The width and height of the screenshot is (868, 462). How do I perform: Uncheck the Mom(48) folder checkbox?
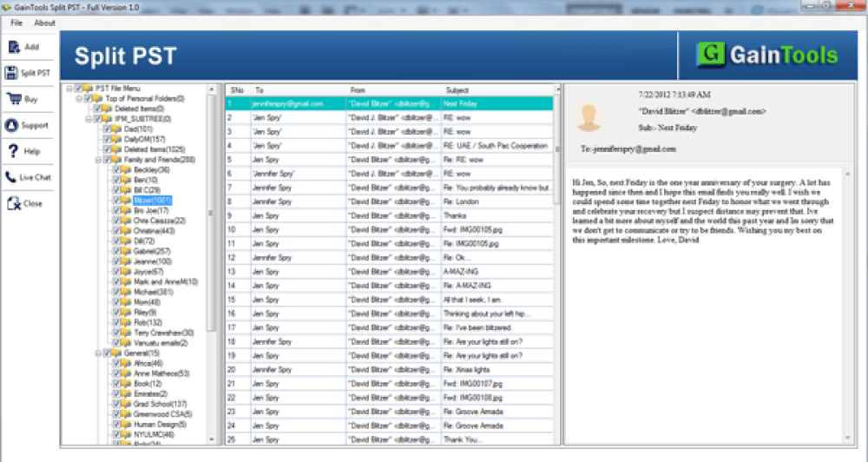[115, 302]
